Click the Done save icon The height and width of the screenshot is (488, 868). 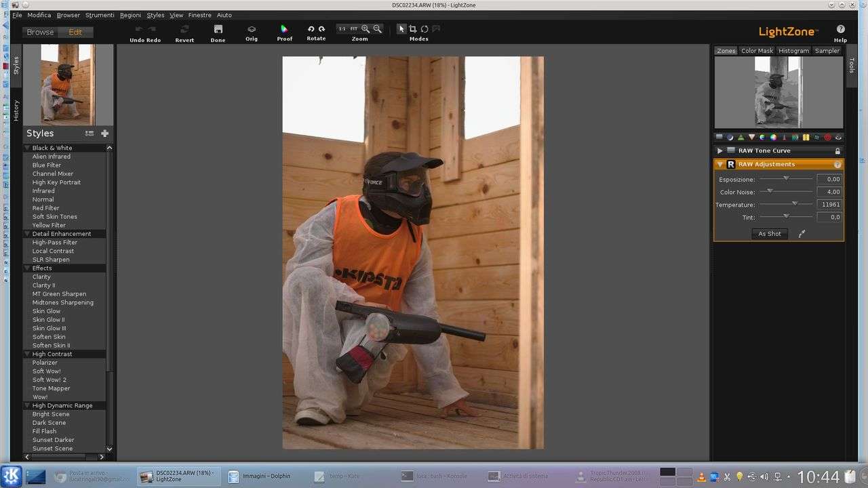click(218, 29)
